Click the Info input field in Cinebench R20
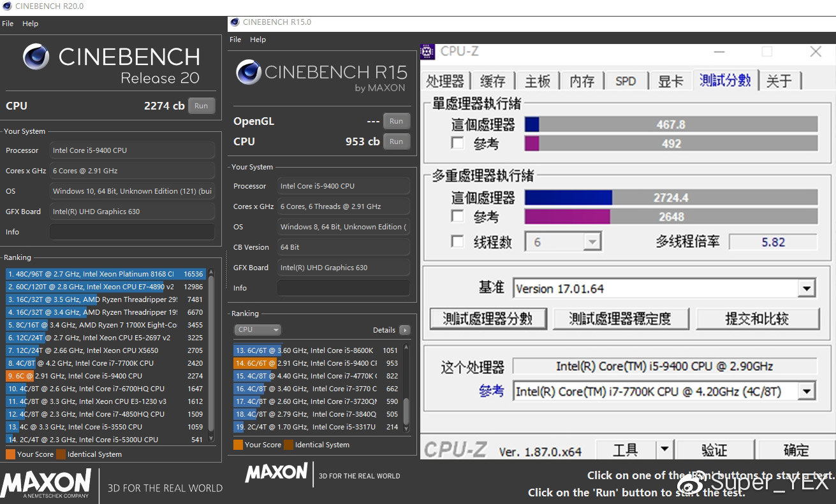836x504 pixels. (132, 232)
